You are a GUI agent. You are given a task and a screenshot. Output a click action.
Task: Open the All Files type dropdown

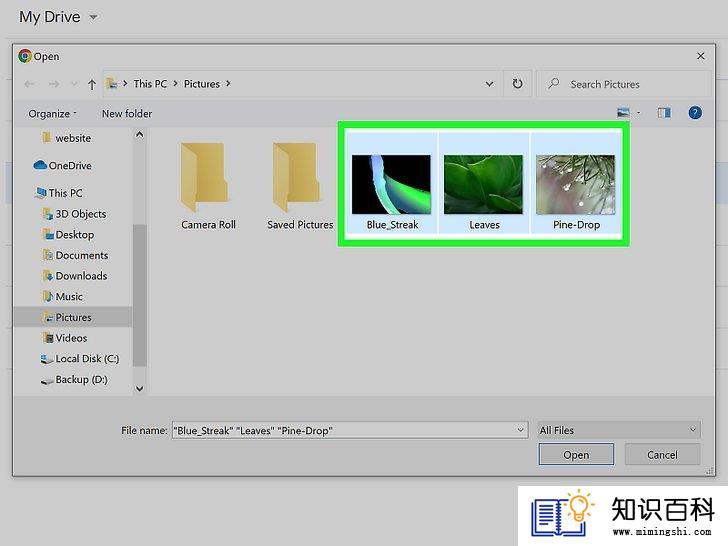pyautogui.click(x=619, y=430)
